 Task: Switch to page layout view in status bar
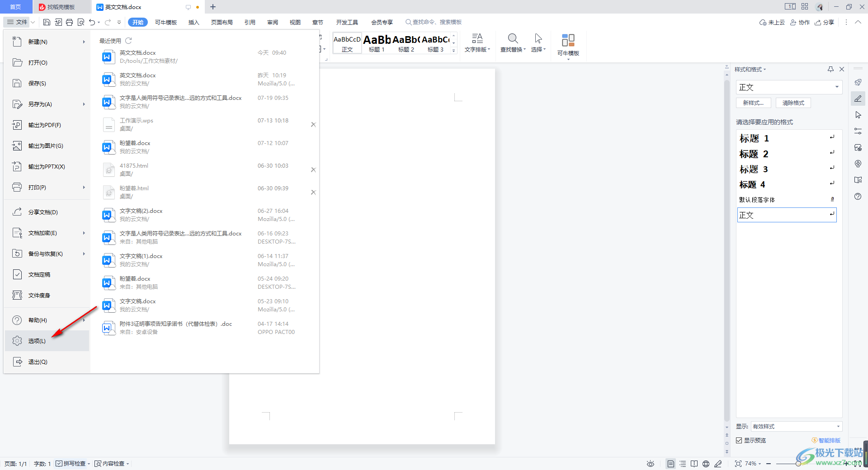pos(671,464)
